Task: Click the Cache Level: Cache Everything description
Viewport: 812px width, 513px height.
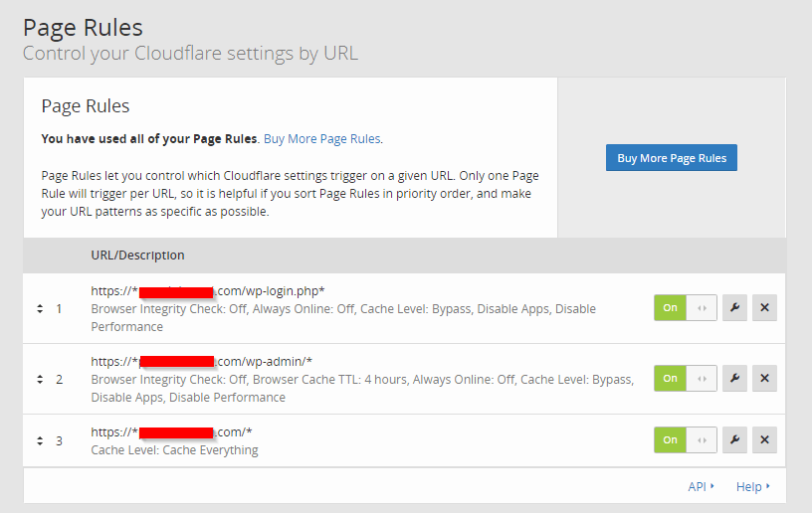Action: (174, 450)
